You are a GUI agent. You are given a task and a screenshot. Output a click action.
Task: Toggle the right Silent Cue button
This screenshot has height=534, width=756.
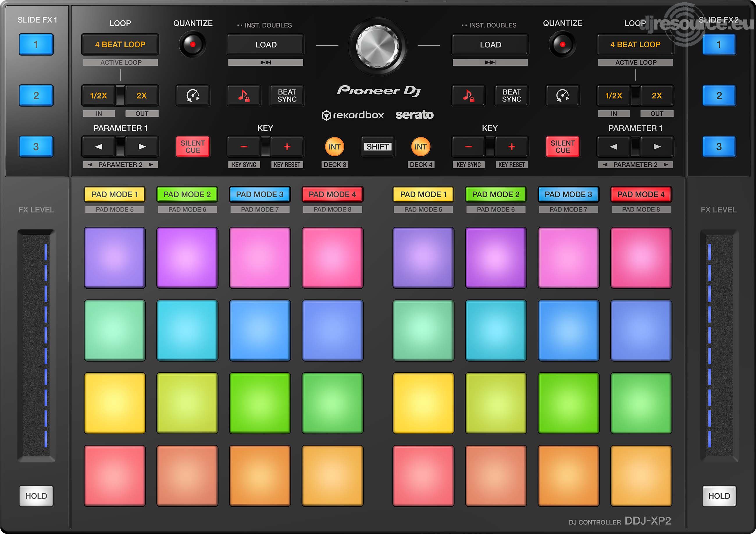pyautogui.click(x=563, y=147)
